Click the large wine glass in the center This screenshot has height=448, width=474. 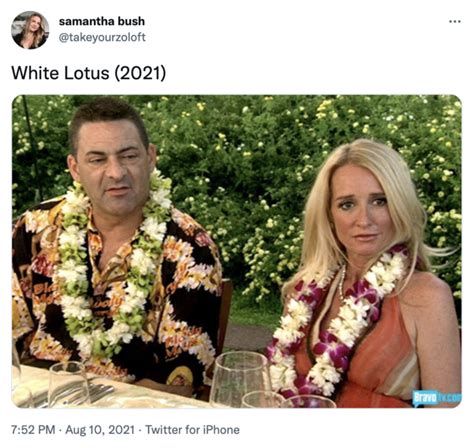tap(239, 377)
